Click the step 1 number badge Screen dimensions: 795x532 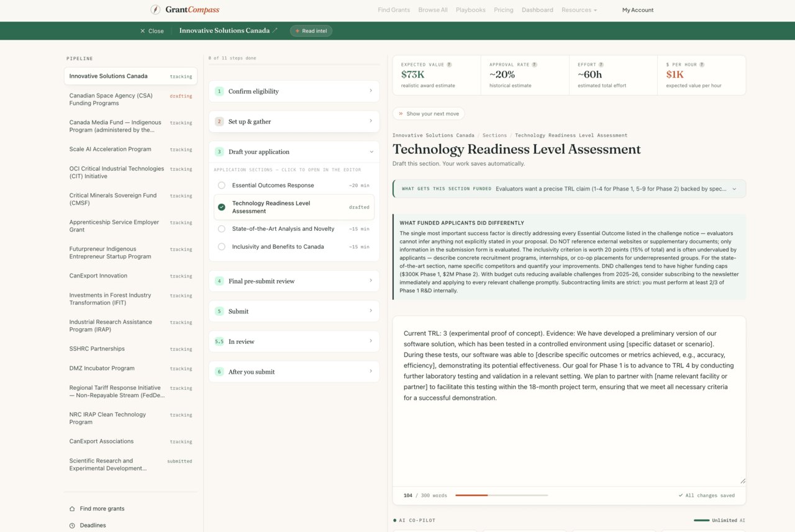click(x=219, y=91)
